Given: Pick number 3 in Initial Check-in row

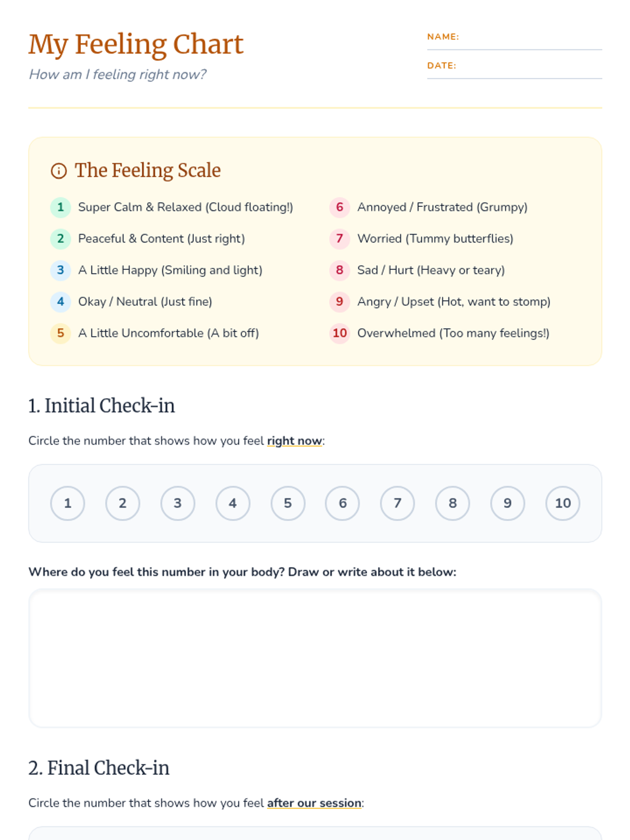Looking at the screenshot, I should tap(177, 503).
